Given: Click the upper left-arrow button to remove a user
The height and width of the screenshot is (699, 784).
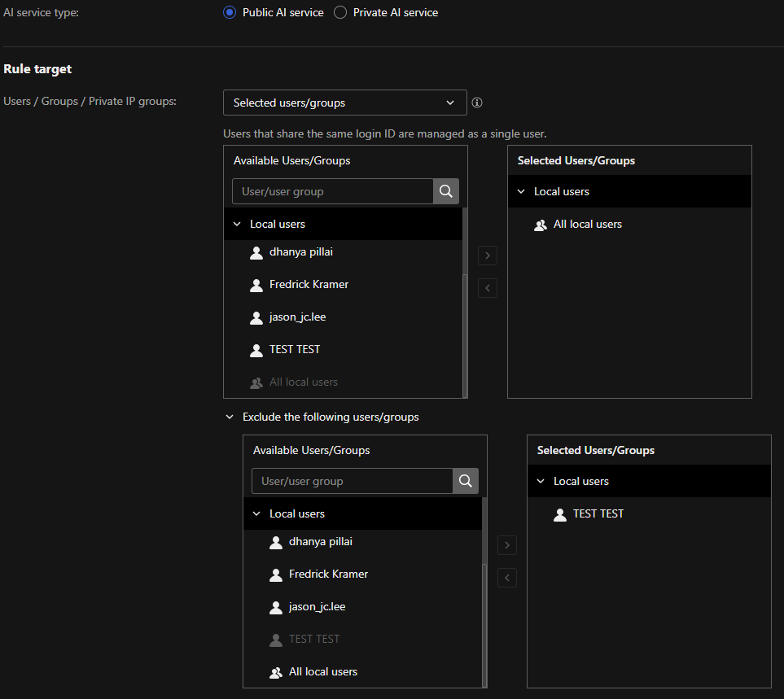Looking at the screenshot, I should click(487, 288).
